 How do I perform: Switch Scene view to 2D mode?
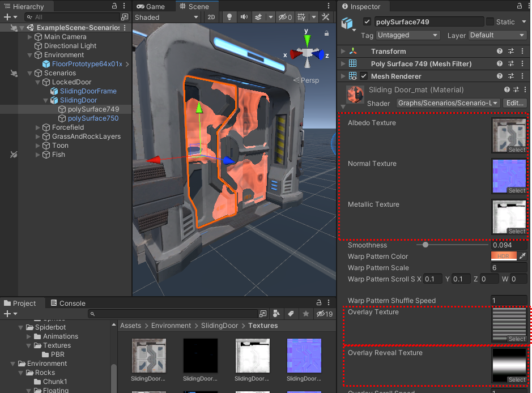click(x=211, y=17)
